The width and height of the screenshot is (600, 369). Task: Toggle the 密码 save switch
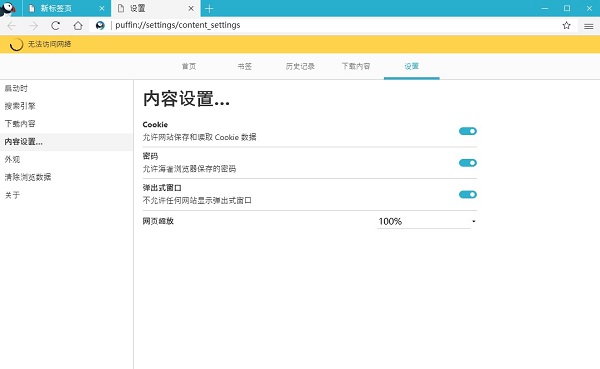(468, 163)
